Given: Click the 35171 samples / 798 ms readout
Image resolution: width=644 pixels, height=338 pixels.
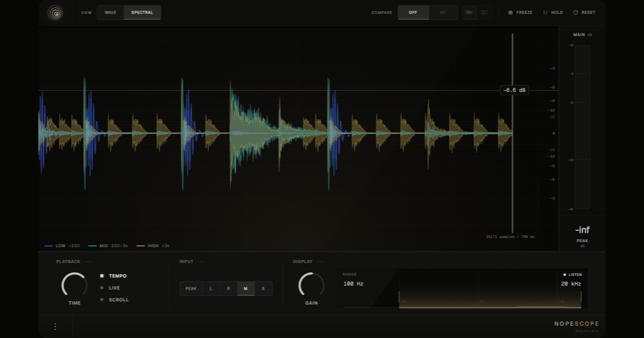Looking at the screenshot, I should click(x=510, y=237).
